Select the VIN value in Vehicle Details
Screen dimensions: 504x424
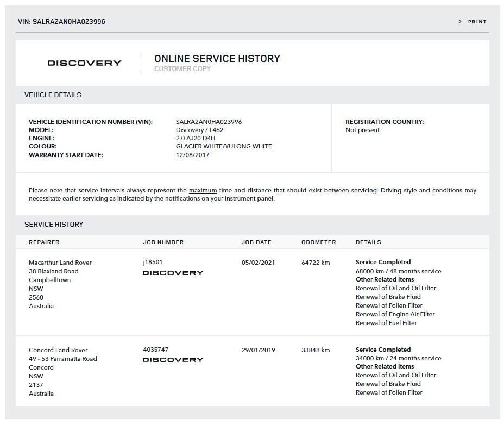click(209, 122)
